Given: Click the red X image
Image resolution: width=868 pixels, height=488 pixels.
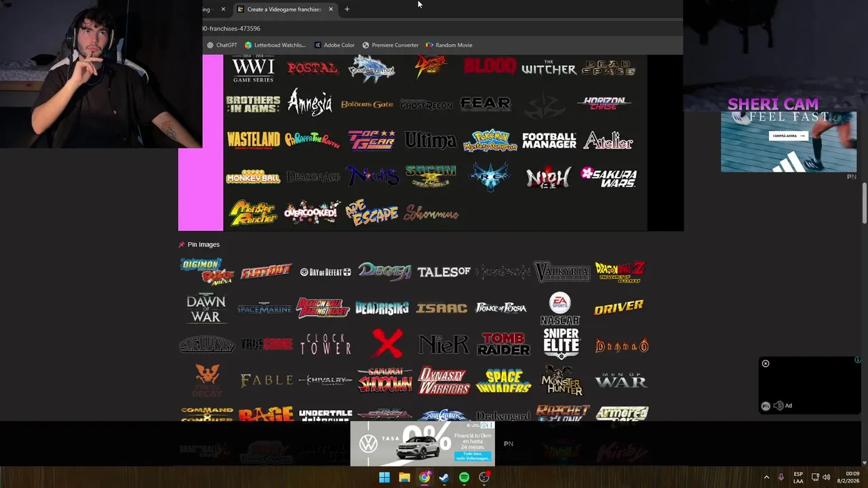Looking at the screenshot, I should point(387,344).
